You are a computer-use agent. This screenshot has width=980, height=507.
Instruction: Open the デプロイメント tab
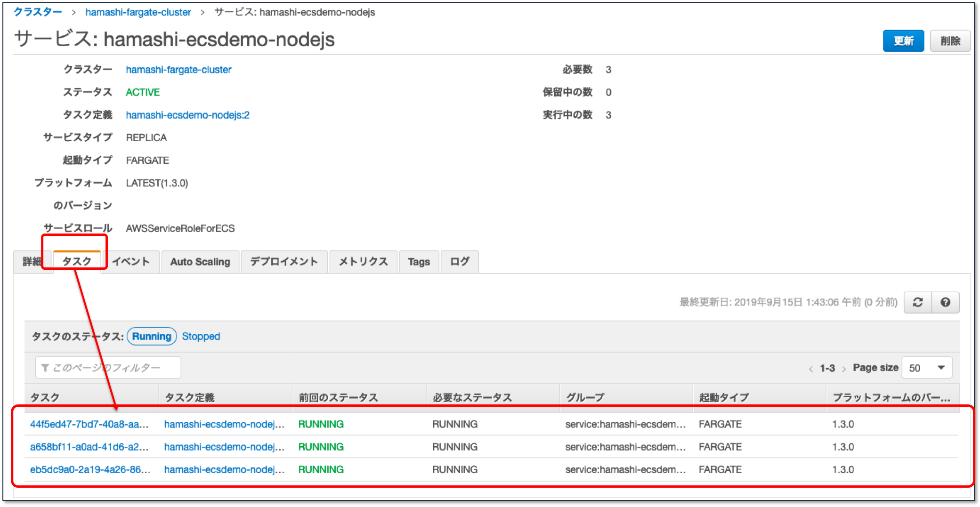pos(284,262)
